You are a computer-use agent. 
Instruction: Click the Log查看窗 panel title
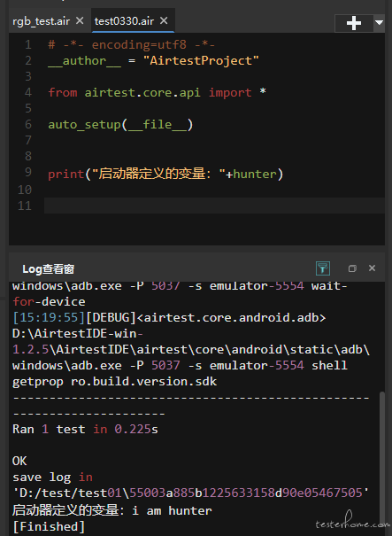(x=49, y=269)
